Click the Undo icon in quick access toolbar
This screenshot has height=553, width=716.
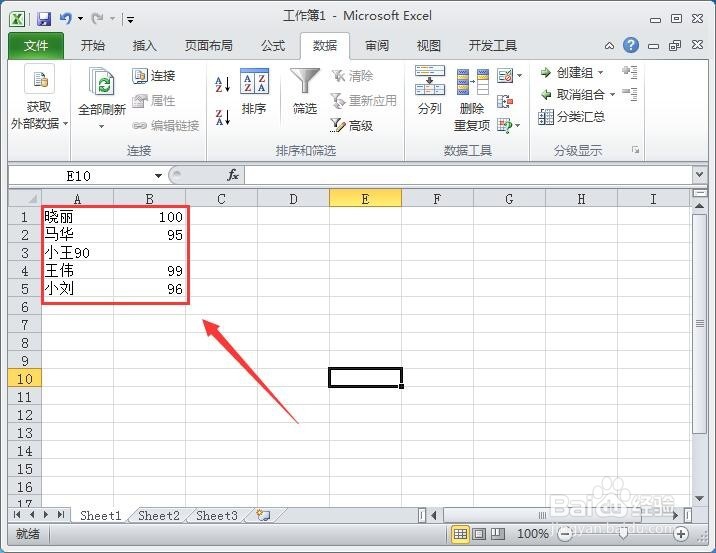pos(66,19)
